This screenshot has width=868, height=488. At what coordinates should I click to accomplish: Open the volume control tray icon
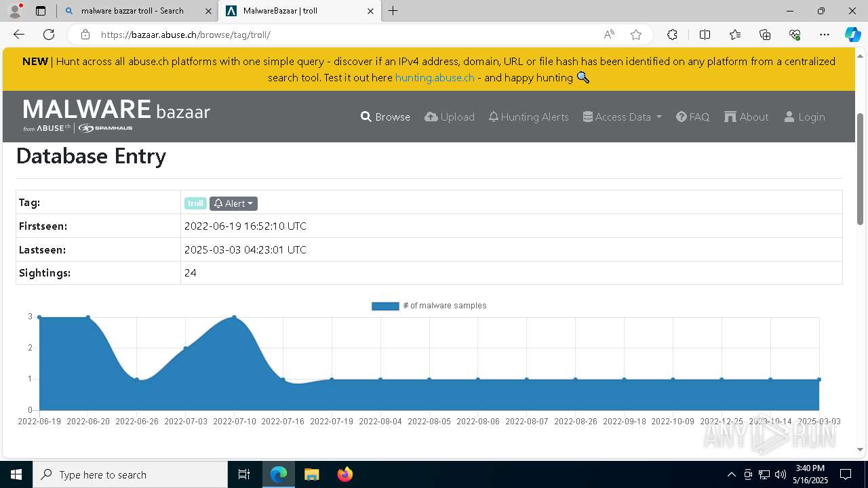point(781,474)
